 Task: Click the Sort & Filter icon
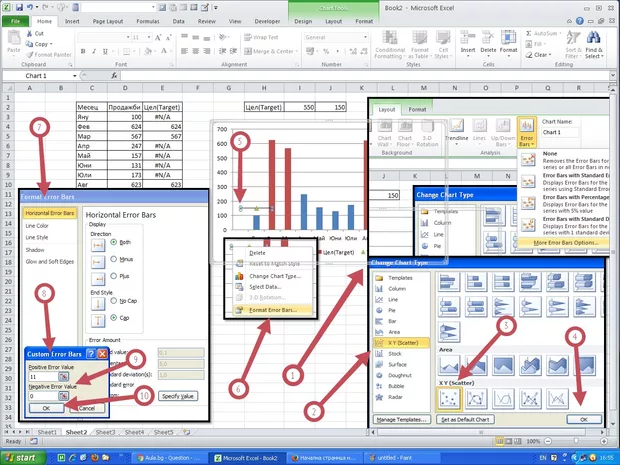573,38
